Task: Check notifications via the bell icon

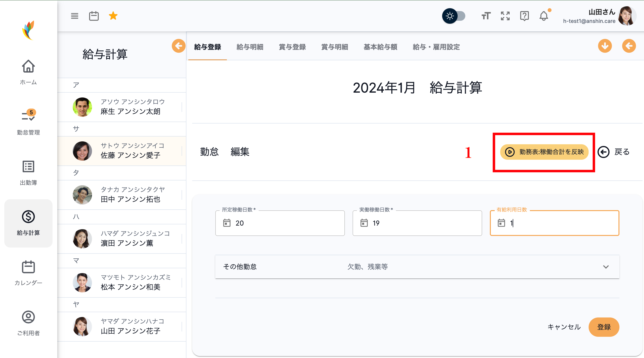Action: (x=544, y=16)
